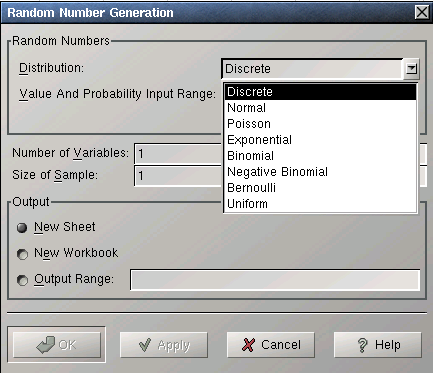The height and width of the screenshot is (373, 433).
Task: Close the Random Number Generation dialog
Action: [422, 13]
